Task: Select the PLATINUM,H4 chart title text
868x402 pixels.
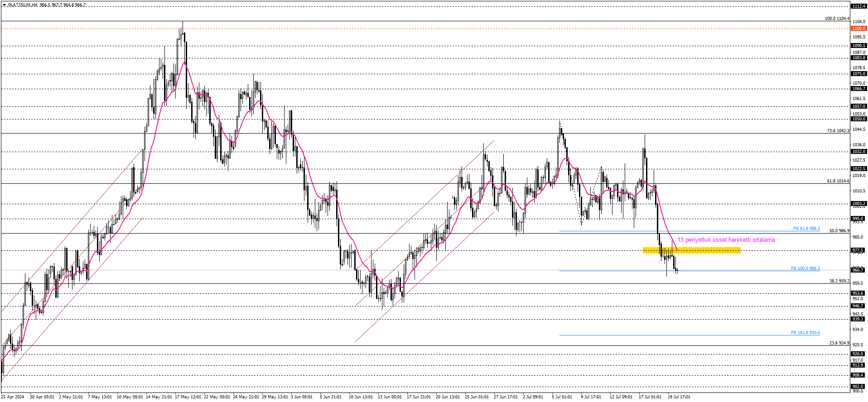Action: (x=22, y=5)
